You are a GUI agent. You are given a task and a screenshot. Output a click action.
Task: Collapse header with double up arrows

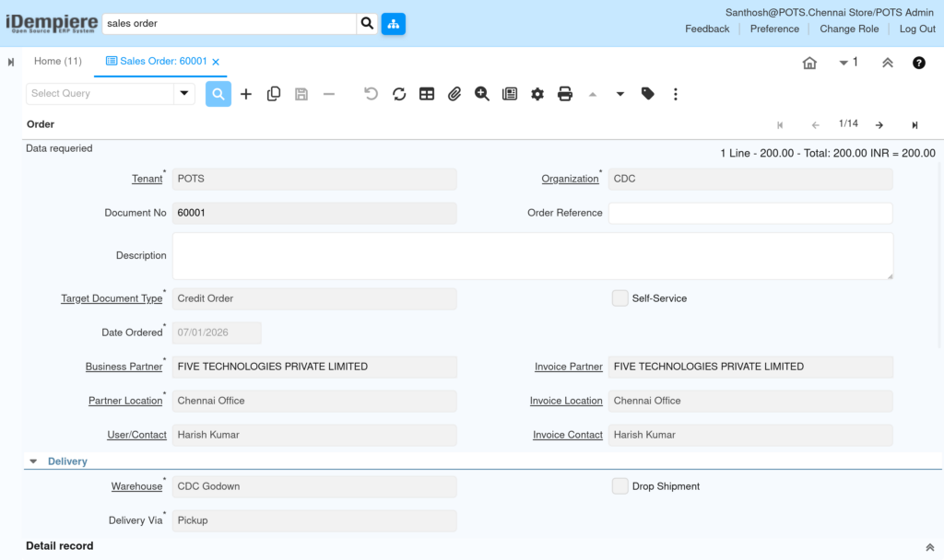888,63
